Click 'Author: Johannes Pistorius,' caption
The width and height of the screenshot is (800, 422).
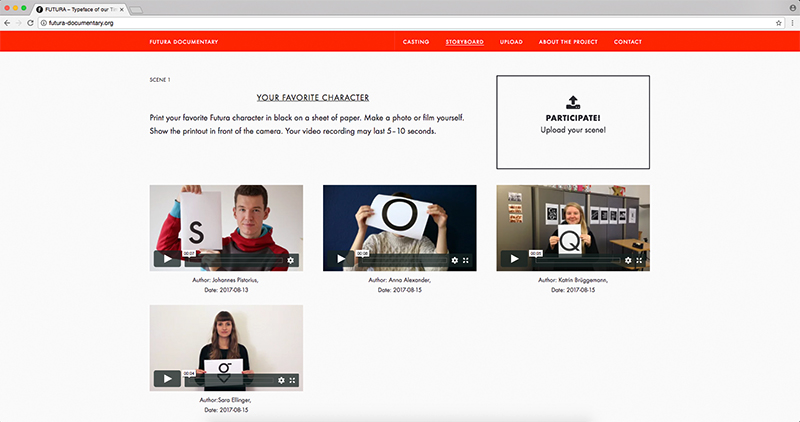226,280
